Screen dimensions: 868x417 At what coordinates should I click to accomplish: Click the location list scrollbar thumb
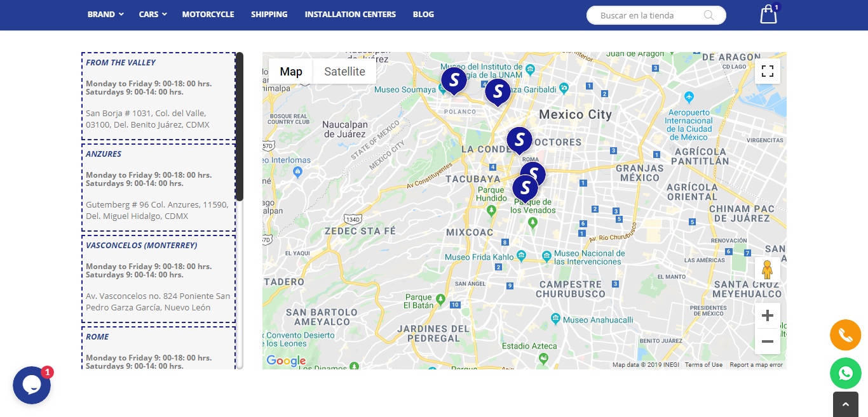click(240, 127)
